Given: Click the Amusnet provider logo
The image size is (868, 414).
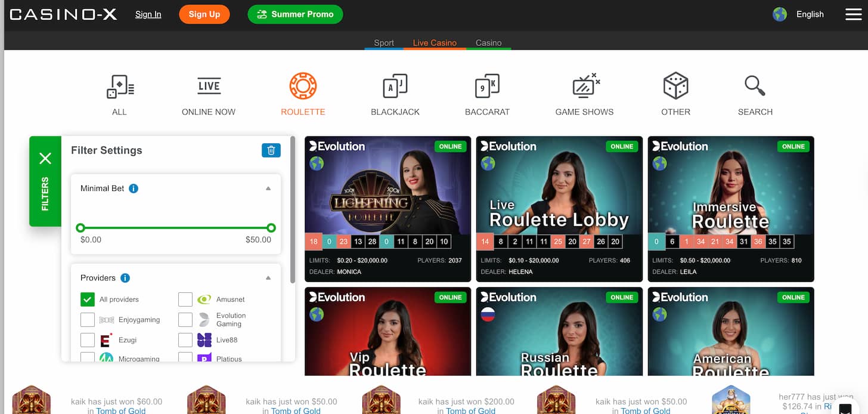Looking at the screenshot, I should [x=204, y=299].
